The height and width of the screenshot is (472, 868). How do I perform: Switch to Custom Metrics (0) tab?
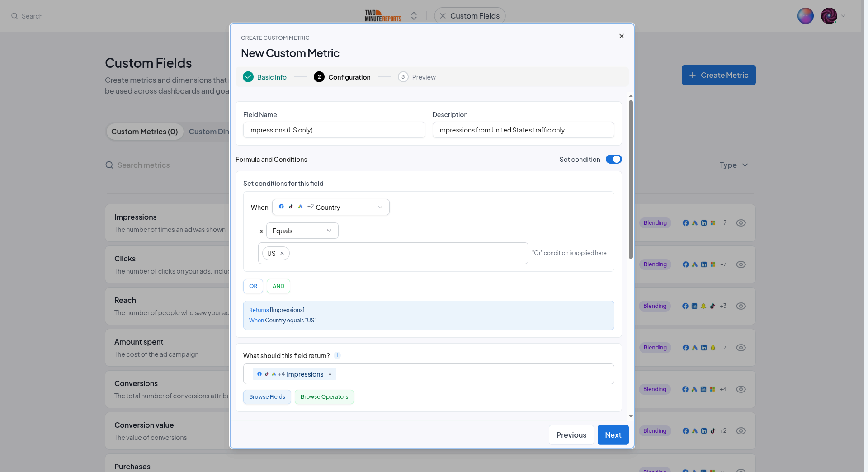tap(145, 132)
